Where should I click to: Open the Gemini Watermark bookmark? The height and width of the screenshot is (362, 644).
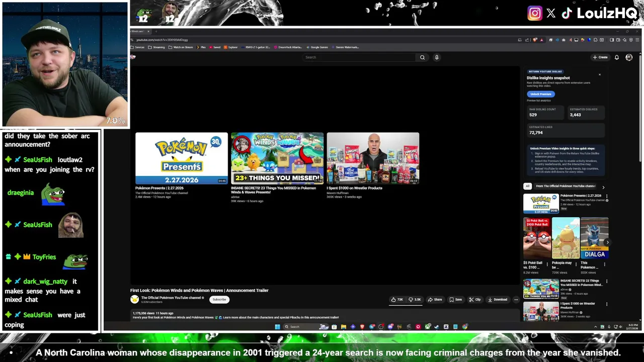tap(345, 47)
